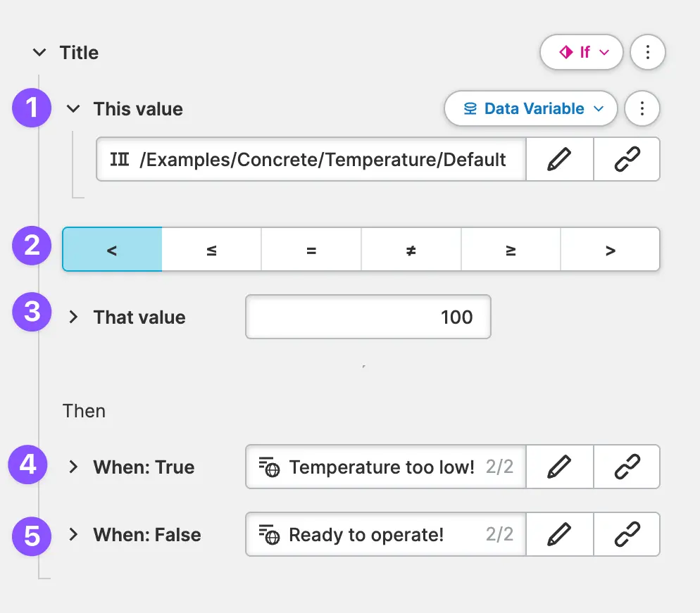700x613 pixels.
Task: Click link icon for 'Ready to operate!' row
Action: [626, 534]
